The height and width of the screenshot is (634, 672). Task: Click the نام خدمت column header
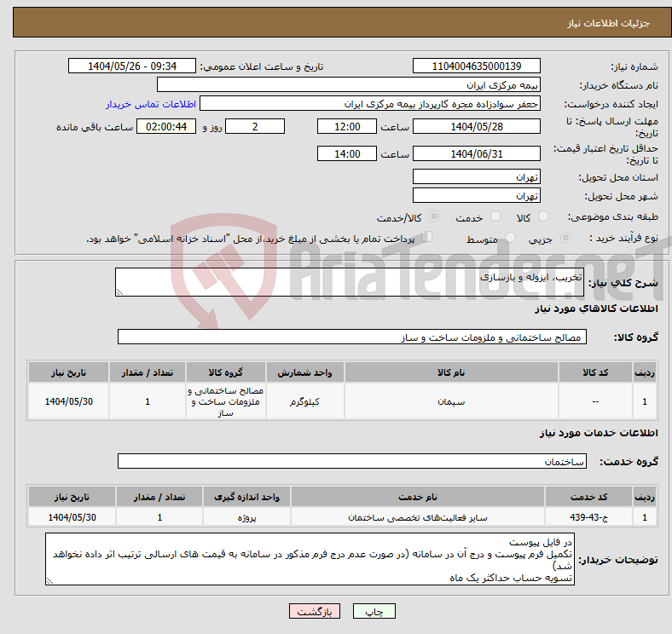pyautogui.click(x=417, y=497)
